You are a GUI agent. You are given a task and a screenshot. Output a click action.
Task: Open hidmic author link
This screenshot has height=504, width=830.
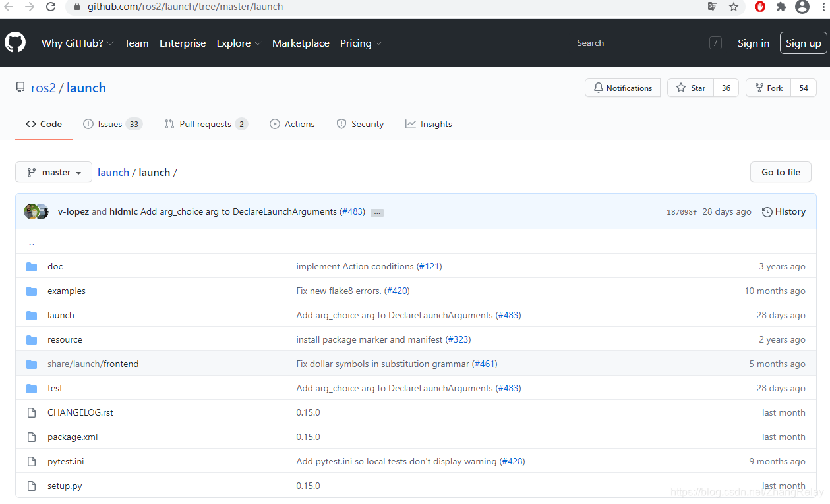pyautogui.click(x=123, y=211)
